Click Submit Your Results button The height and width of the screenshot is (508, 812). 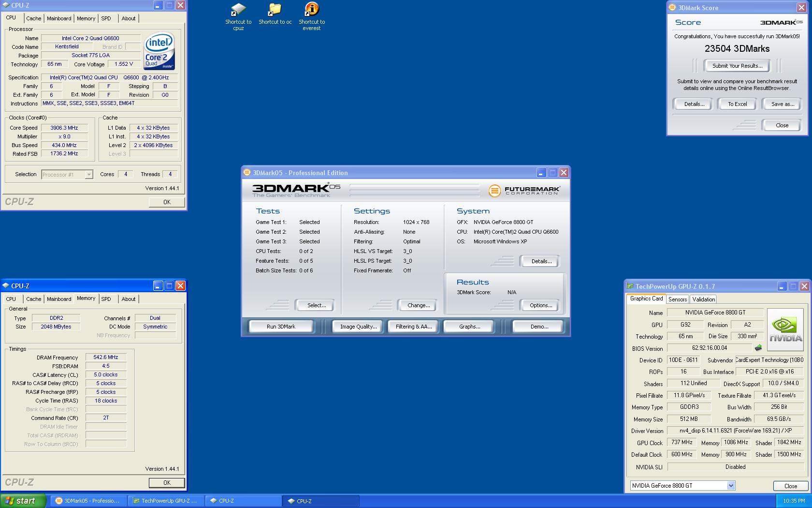[x=737, y=66]
